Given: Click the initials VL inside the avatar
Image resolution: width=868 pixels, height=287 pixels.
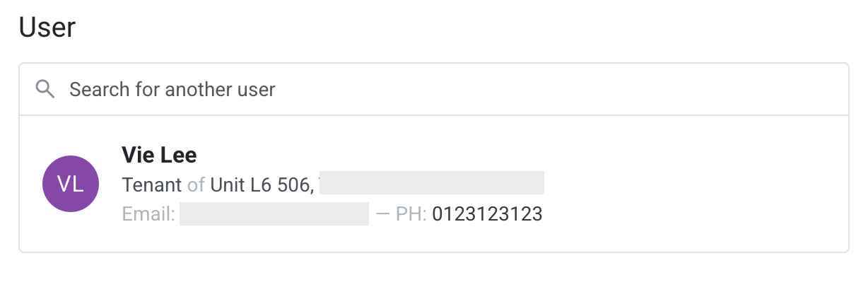Looking at the screenshot, I should (71, 184).
